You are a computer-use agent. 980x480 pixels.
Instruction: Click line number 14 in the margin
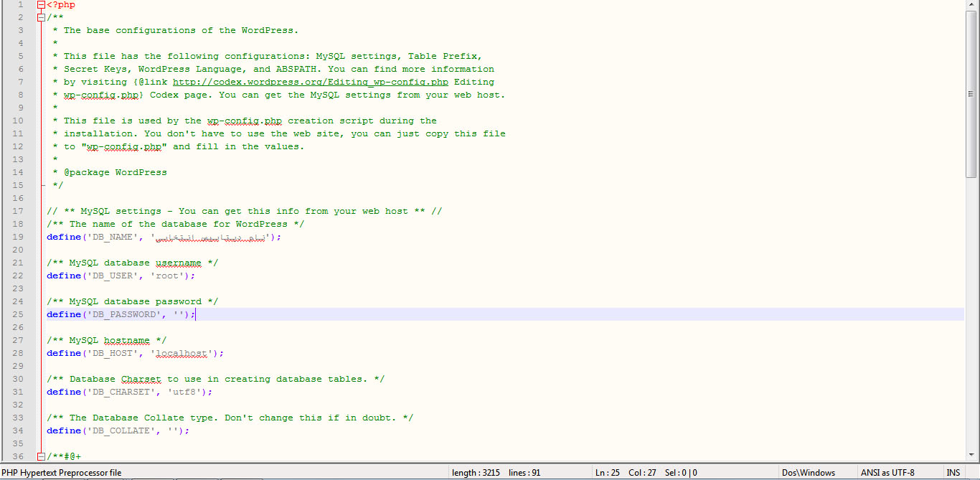point(18,172)
